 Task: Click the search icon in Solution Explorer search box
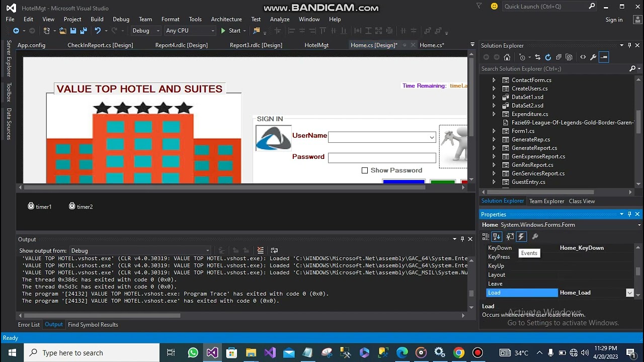632,69
